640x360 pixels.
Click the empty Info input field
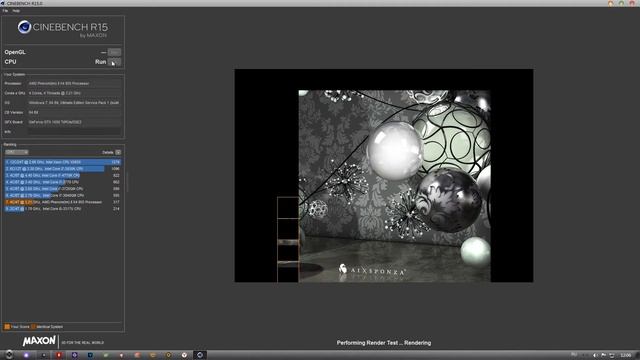tap(74, 132)
